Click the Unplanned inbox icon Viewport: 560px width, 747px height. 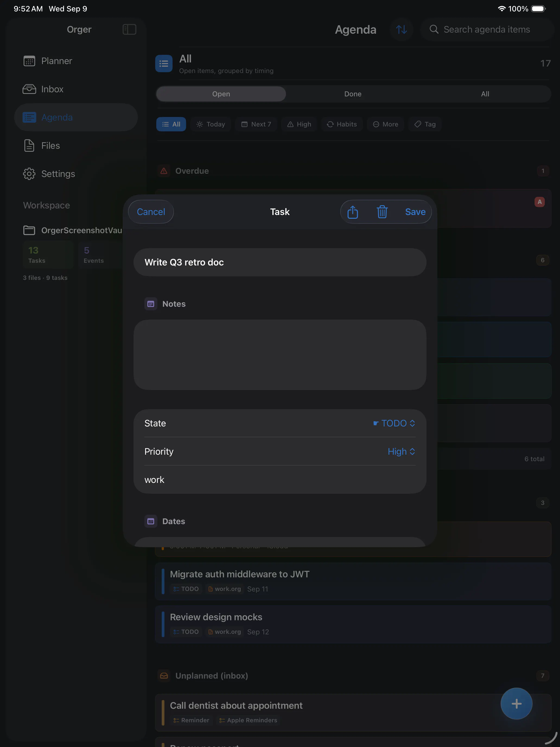[164, 676]
